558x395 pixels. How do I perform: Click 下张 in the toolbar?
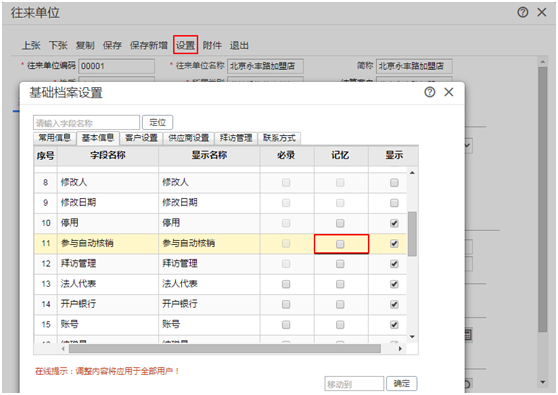58,45
